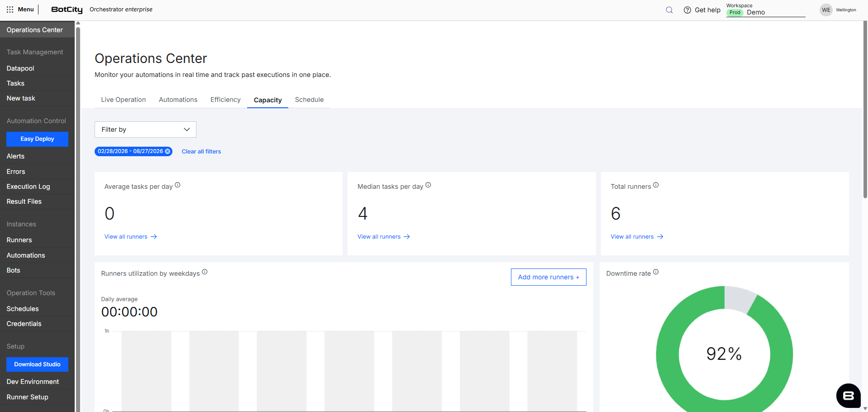Screen dimensions: 868x412
Task: Click info icon beside Average tasks per day
Action: click(x=177, y=185)
